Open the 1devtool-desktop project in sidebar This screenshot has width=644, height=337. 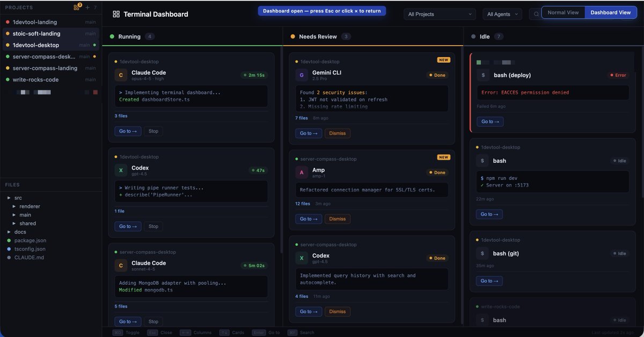[50, 45]
